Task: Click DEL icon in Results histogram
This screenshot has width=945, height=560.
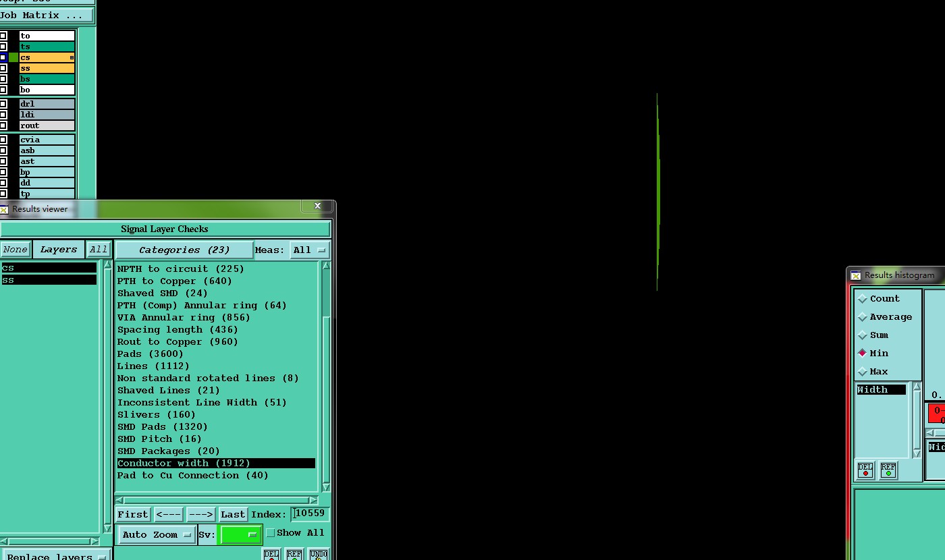Action: [865, 470]
